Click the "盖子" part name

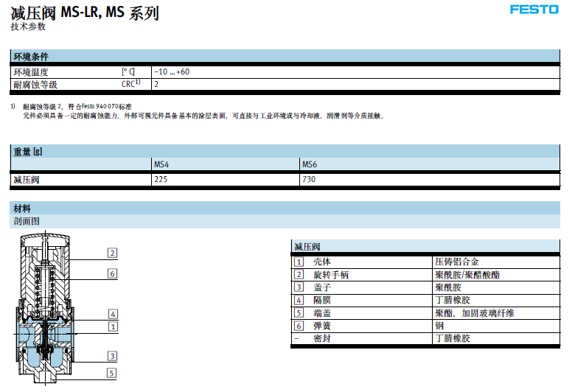click(x=322, y=287)
